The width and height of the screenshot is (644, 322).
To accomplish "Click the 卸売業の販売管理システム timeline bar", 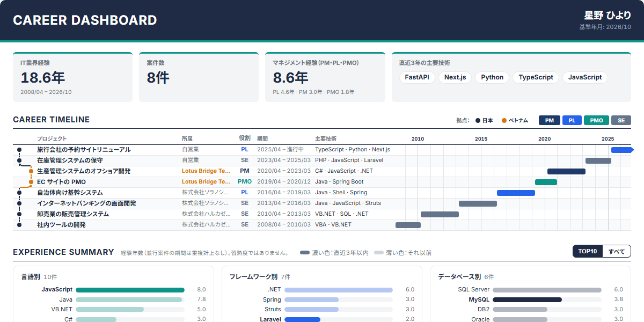I will click(x=440, y=214).
